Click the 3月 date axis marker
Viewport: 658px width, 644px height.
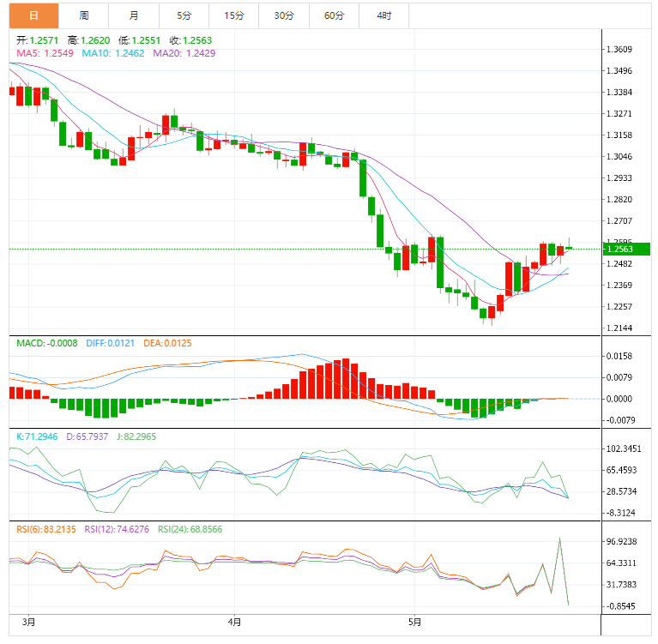pos(28,623)
